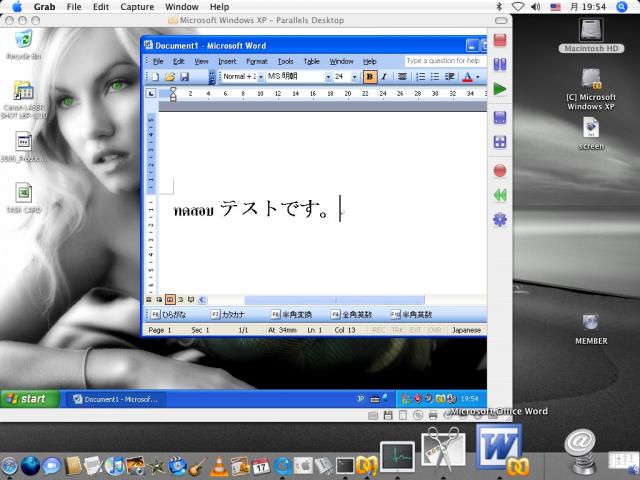Toggle Bold formatting button

click(370, 77)
